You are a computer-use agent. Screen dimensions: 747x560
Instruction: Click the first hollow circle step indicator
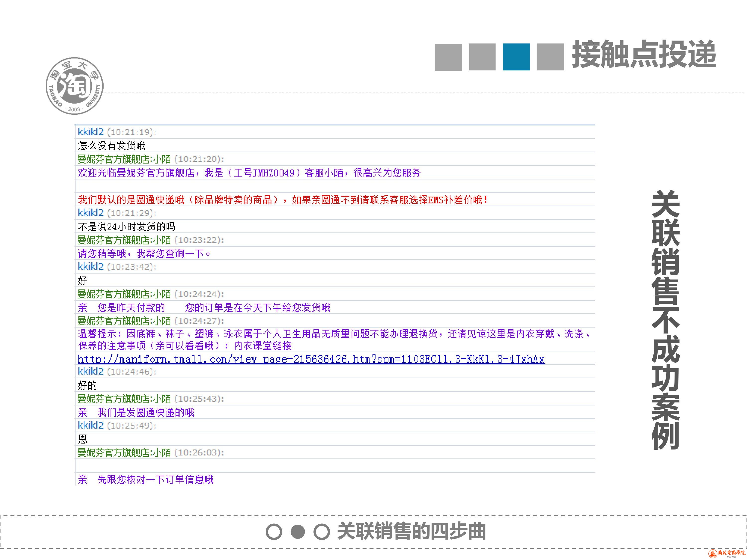[x=274, y=532]
